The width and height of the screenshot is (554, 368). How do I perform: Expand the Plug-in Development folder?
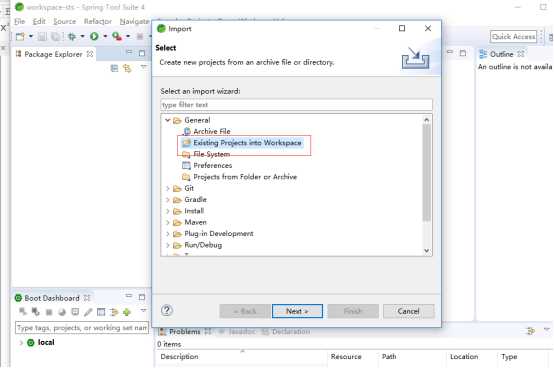pyautogui.click(x=167, y=233)
